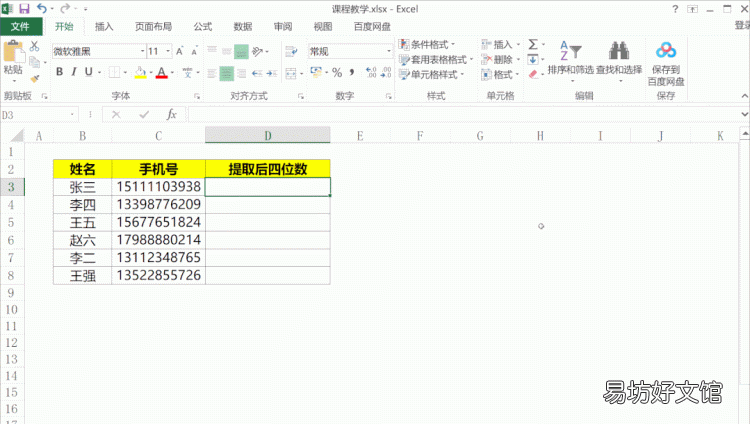The width and height of the screenshot is (750, 424).
Task: Click the decrease decimal icon
Action: coord(386,73)
